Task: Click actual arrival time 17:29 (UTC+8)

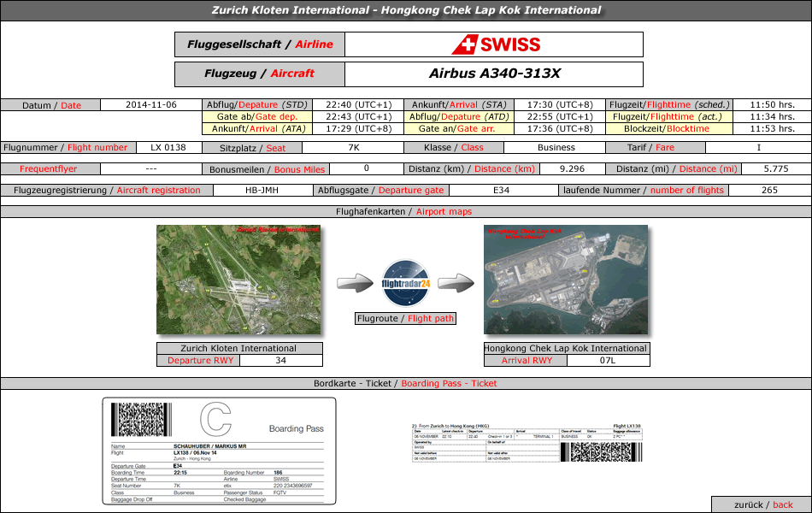Action: (x=358, y=128)
